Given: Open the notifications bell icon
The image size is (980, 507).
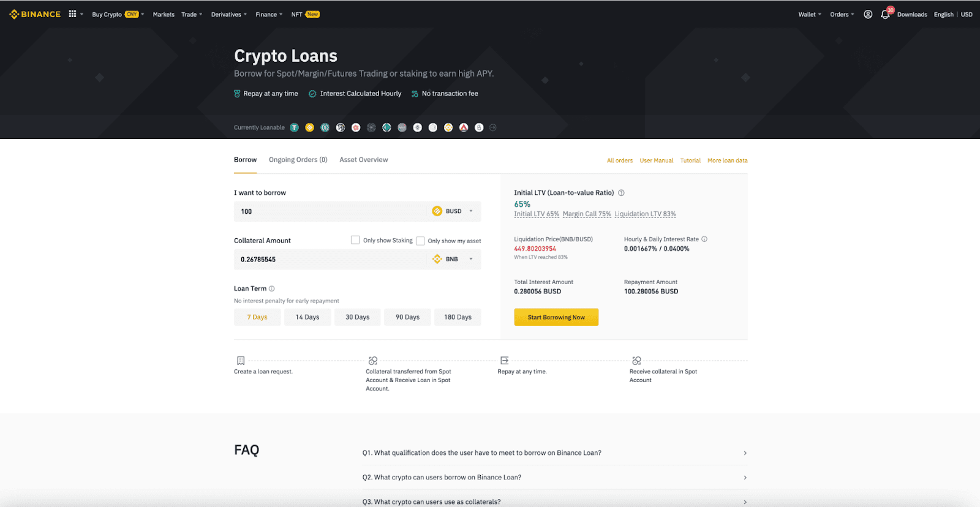Looking at the screenshot, I should [885, 15].
